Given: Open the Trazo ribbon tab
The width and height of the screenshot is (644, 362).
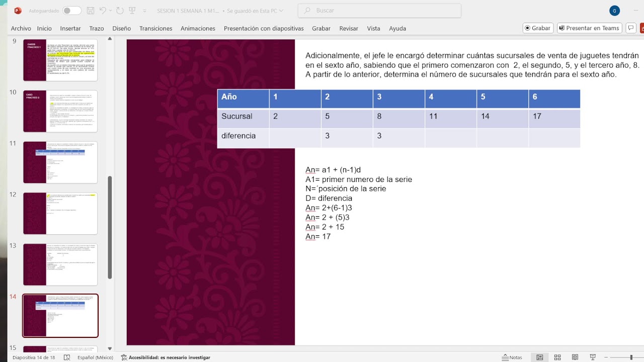Looking at the screenshot, I should pos(97,29).
